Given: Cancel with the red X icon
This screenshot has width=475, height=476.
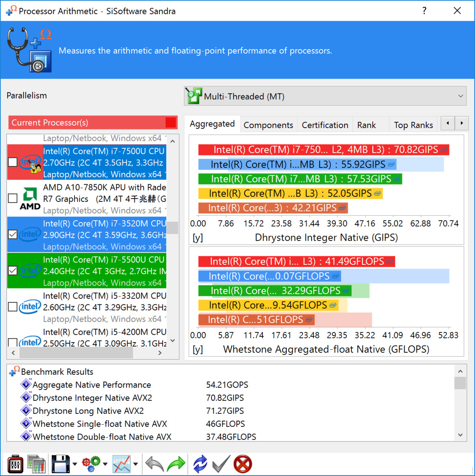Looking at the screenshot, I should tap(243, 463).
